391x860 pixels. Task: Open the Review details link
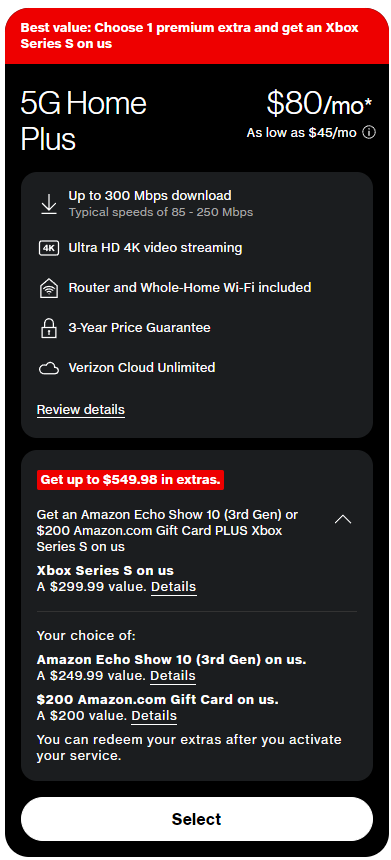point(81,410)
